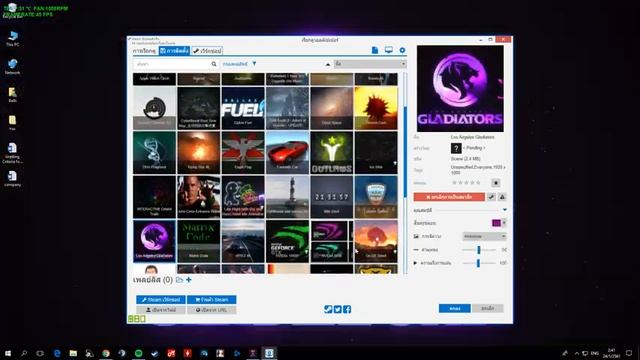640x360 pixels.
Task: Select the Eagle Flag wallpaper thumbnail
Action: coord(243,152)
